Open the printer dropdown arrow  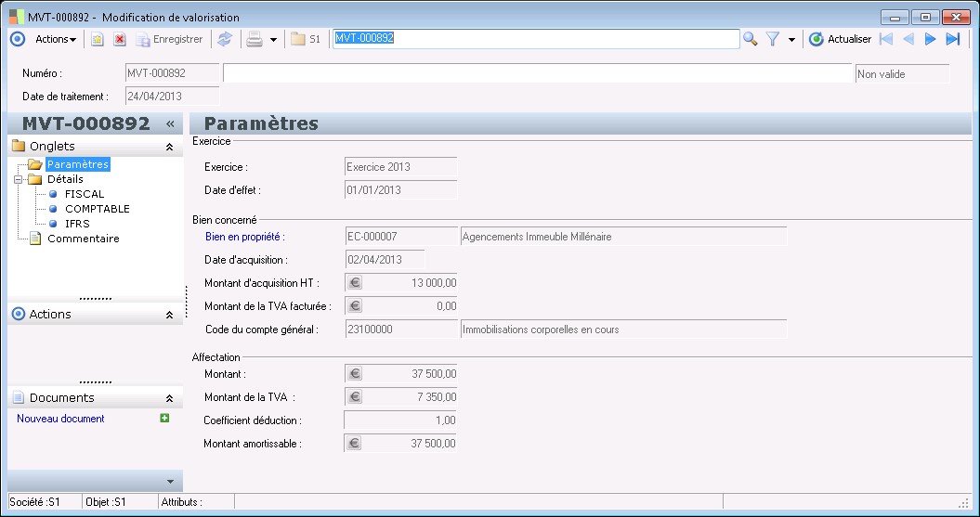click(273, 40)
